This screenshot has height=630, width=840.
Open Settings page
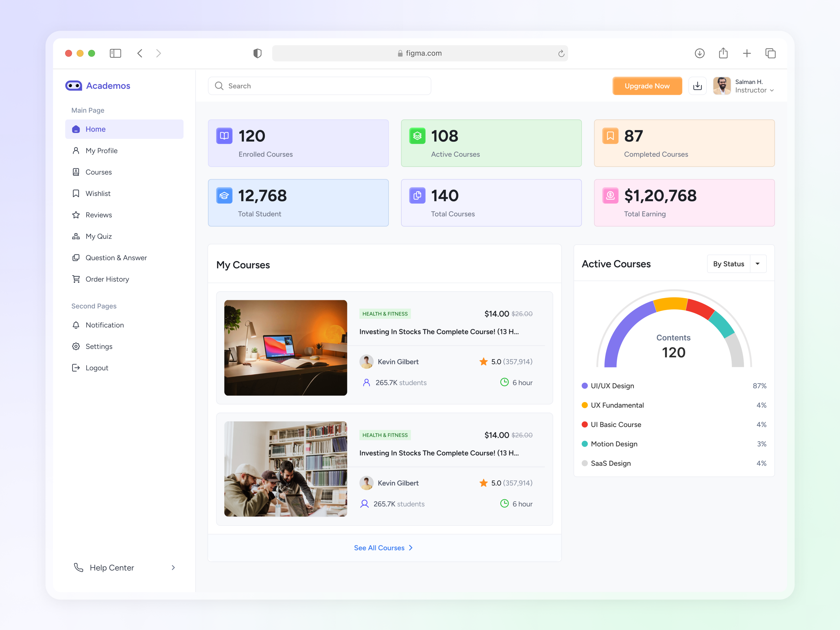pyautogui.click(x=124, y=346)
